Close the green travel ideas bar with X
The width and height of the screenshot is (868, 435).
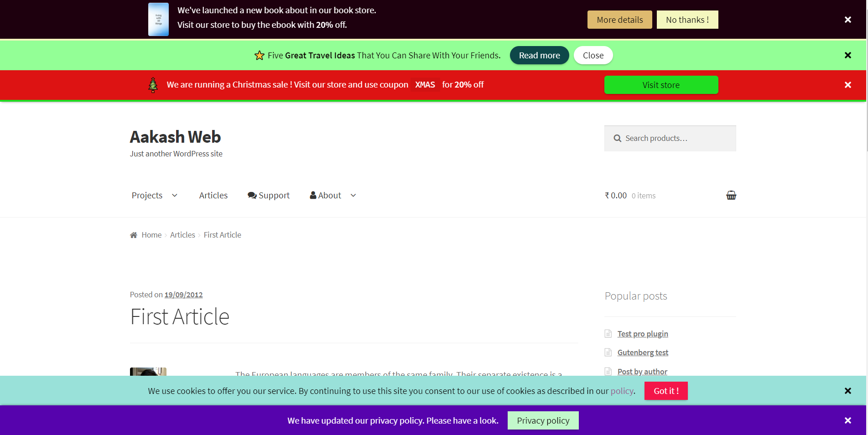pyautogui.click(x=847, y=55)
